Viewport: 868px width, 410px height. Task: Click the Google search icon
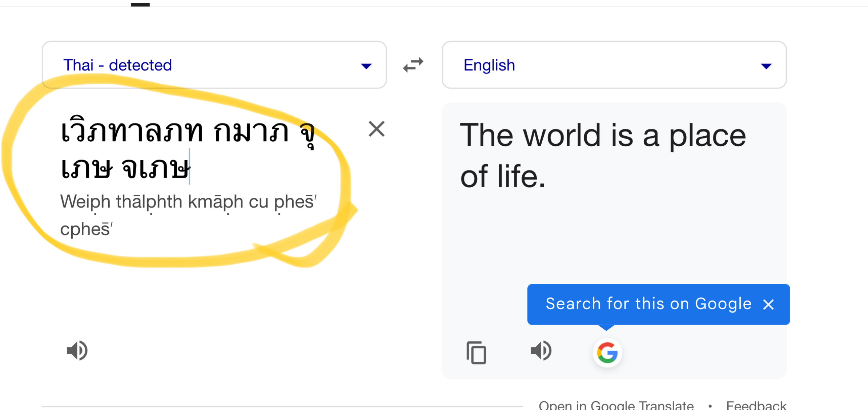coord(607,353)
